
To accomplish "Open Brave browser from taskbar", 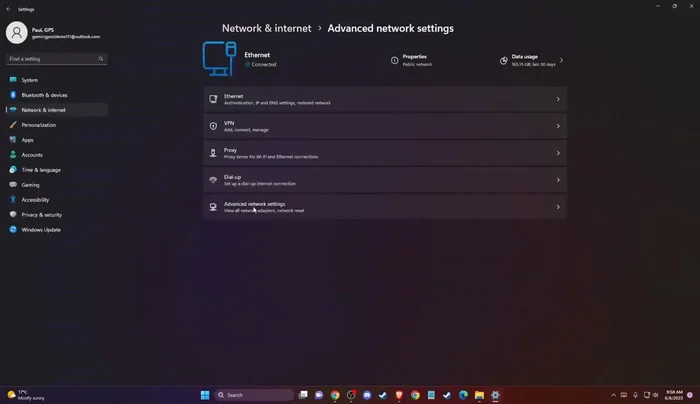I will point(399,395).
